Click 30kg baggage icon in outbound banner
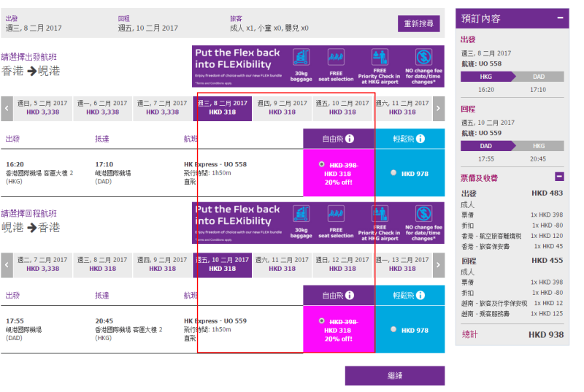The width and height of the screenshot is (584, 392). click(x=301, y=57)
